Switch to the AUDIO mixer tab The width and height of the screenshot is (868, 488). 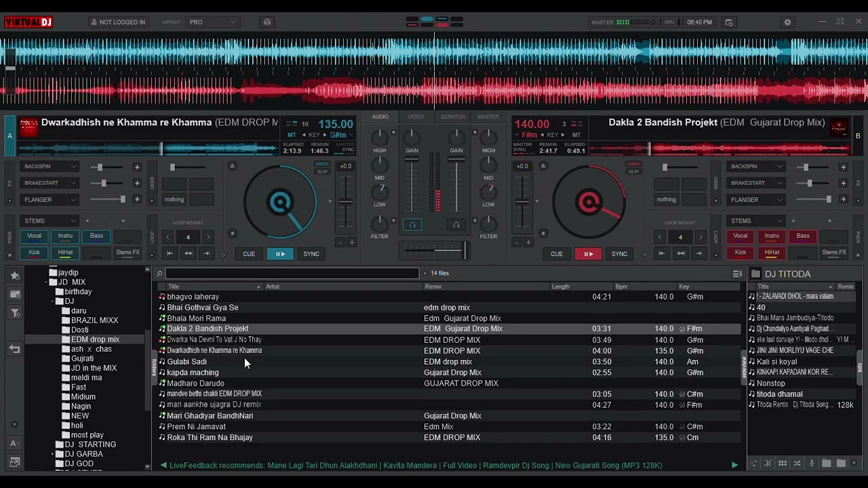[380, 117]
